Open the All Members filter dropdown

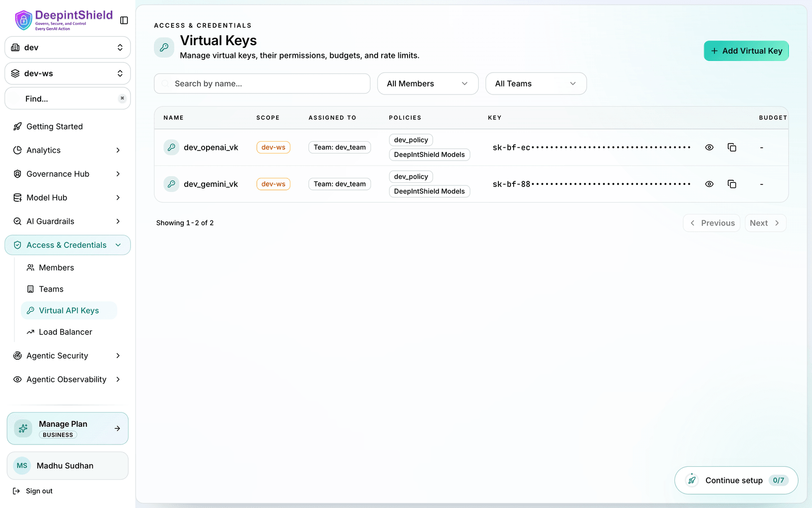(428, 83)
